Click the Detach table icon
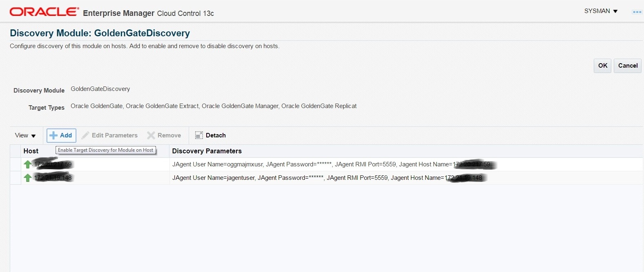644x272 pixels. (199, 135)
